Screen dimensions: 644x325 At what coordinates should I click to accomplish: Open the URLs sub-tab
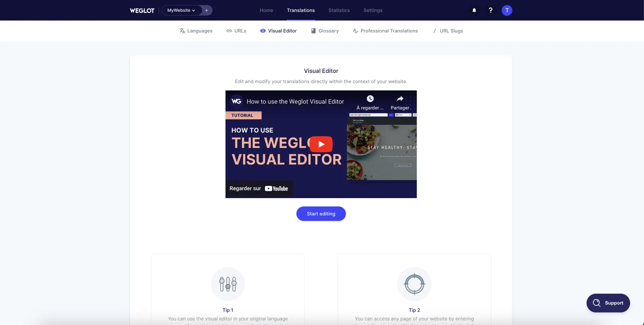click(x=236, y=31)
